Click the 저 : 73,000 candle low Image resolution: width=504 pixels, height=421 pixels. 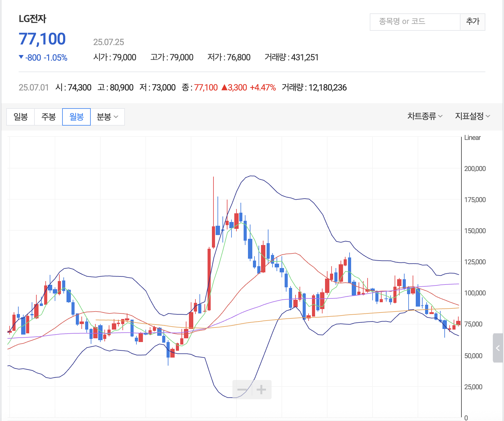point(158,88)
